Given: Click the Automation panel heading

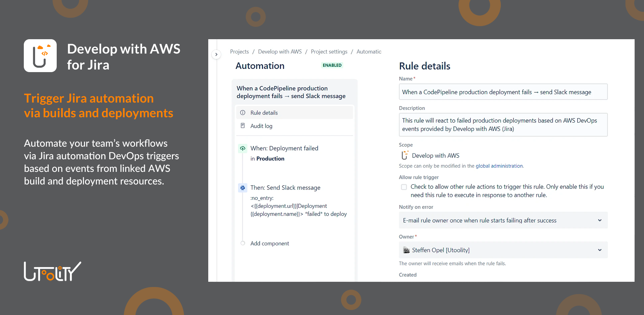Looking at the screenshot, I should tap(260, 66).
